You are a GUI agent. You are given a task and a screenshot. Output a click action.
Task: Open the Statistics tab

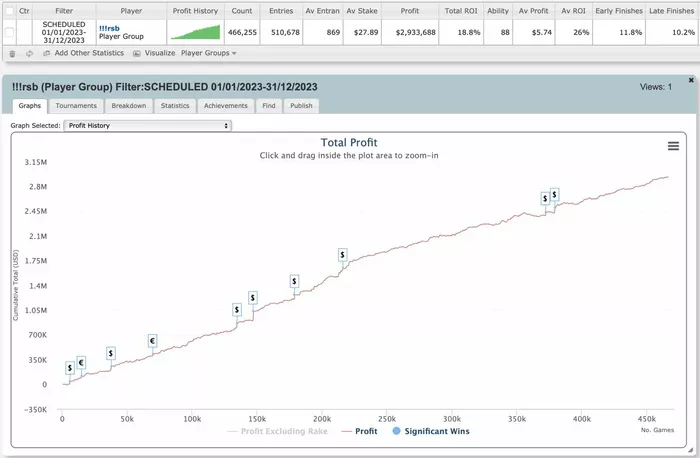[x=175, y=106]
